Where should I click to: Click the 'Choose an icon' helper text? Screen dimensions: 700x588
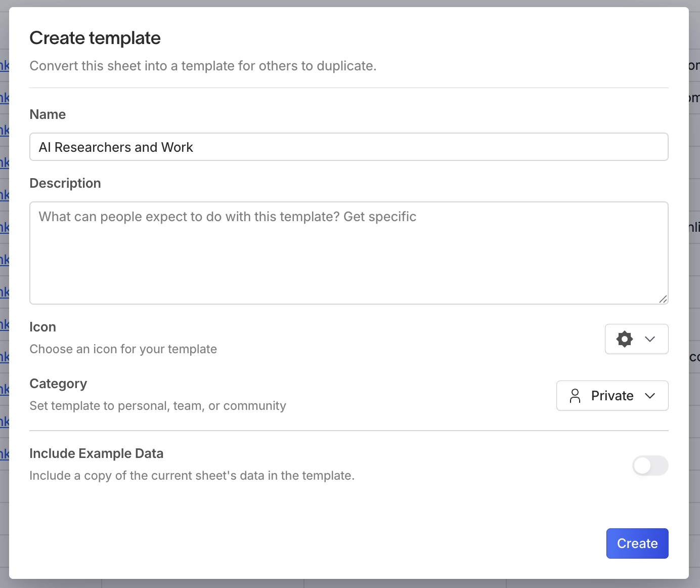(123, 349)
